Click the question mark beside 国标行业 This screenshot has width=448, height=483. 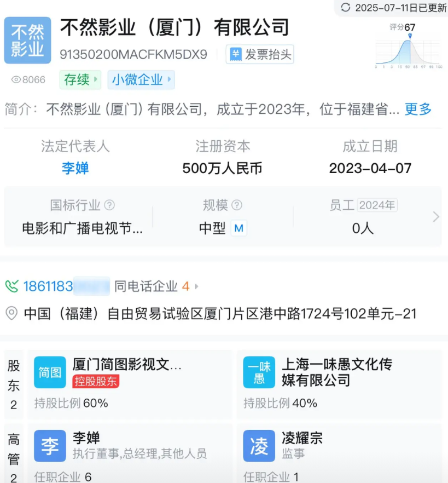coord(109,205)
